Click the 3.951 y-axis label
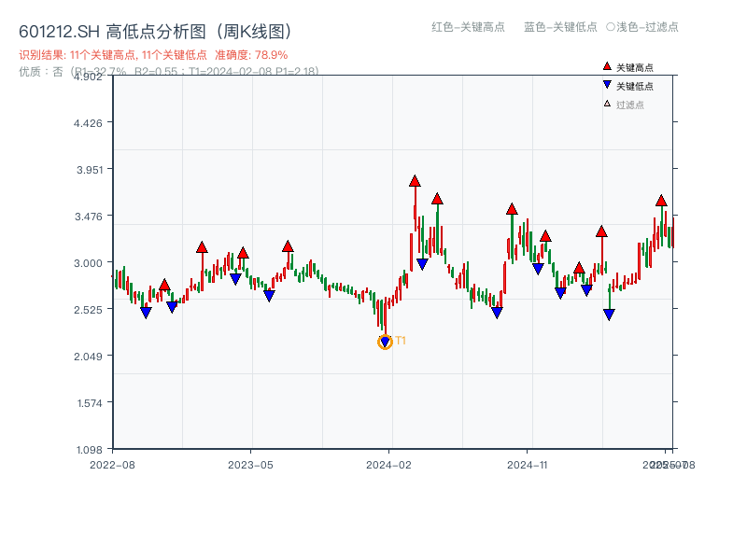Image resolution: width=747 pixels, height=560 pixels. tap(90, 170)
